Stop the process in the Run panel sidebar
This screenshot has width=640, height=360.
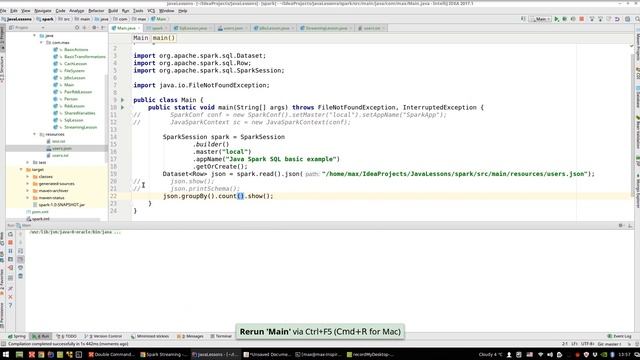(x=10, y=242)
